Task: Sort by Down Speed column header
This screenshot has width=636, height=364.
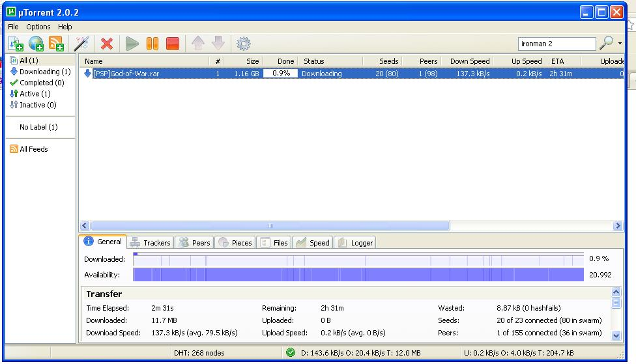Action: (x=467, y=61)
